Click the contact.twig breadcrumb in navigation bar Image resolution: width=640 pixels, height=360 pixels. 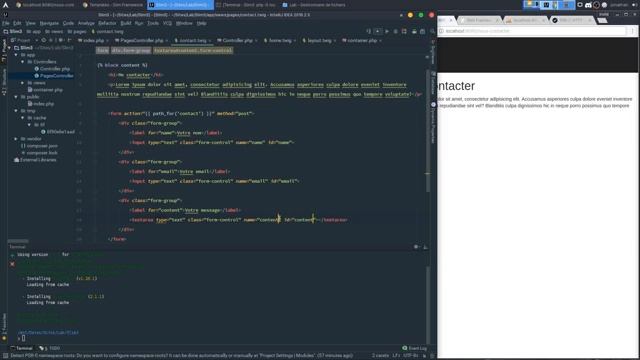click(x=107, y=31)
